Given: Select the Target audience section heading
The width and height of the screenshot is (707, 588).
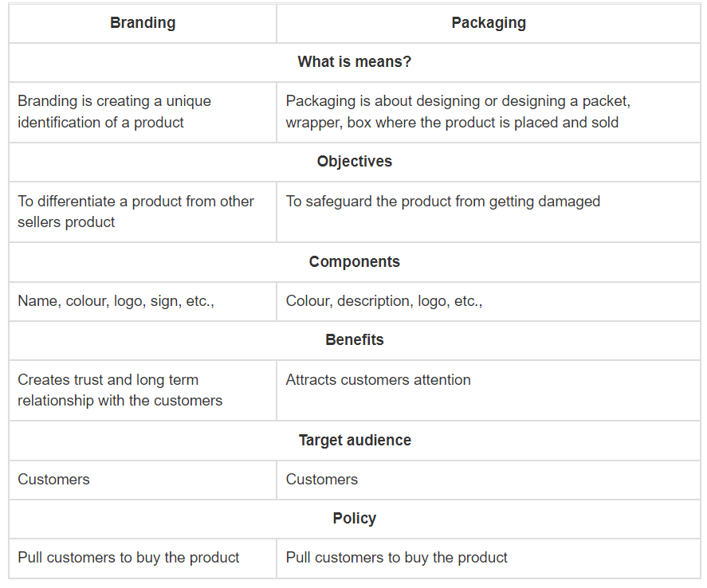Looking at the screenshot, I should [355, 440].
